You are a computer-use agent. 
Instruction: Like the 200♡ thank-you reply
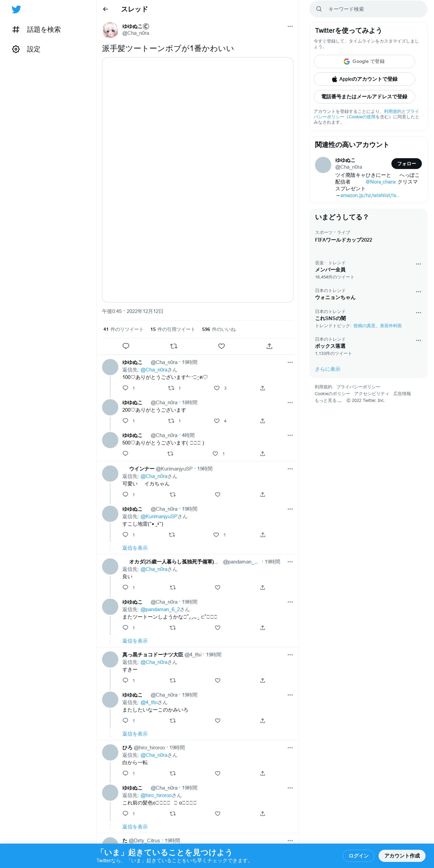(x=217, y=421)
